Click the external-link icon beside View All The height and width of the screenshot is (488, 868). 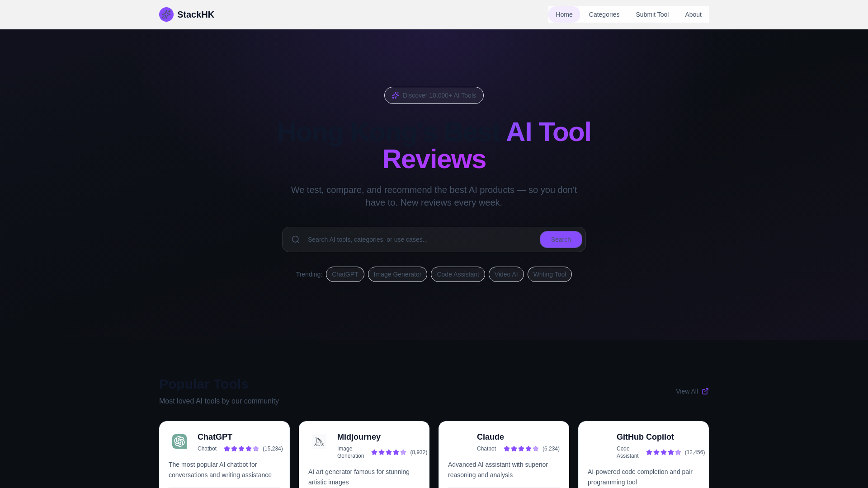point(705,391)
